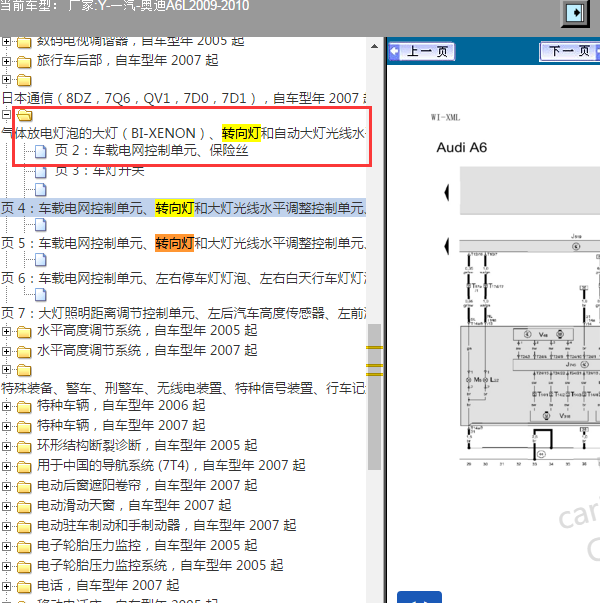Select 气体放电灯泡的大灯 (BI-XENON) label
The image size is (600, 603).
184,133
